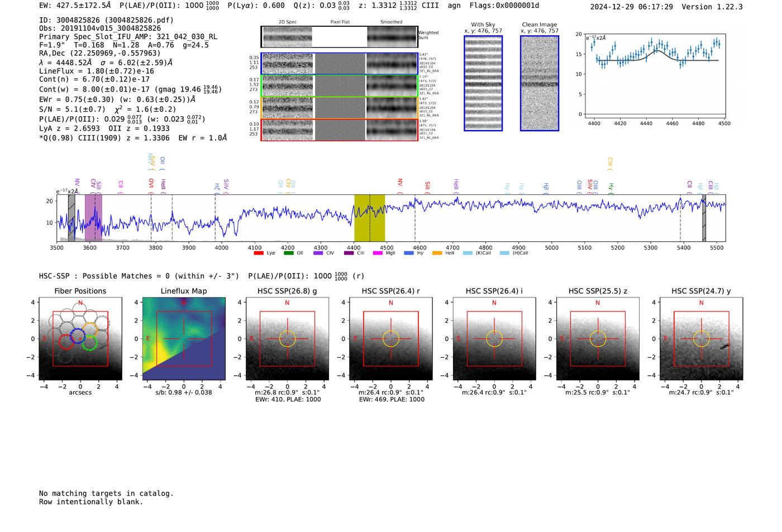Image resolution: width=782 pixels, height=532 pixels.
Task: Click 'Row intentionally blank.' text
Action: click(91, 502)
